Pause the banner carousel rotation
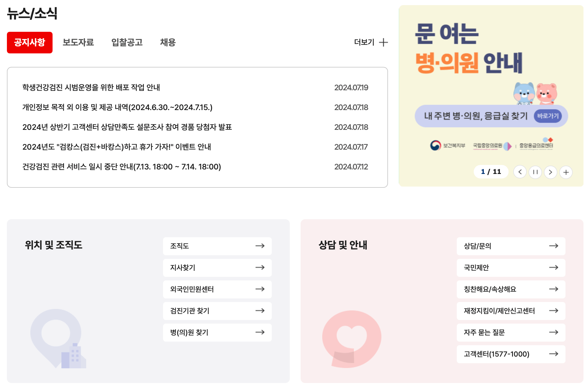 pos(535,172)
